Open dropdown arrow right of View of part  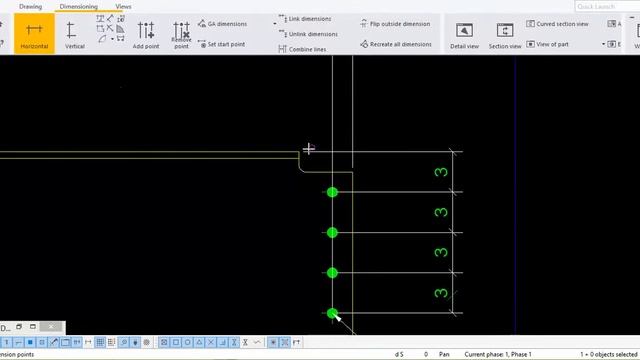pos(603,44)
